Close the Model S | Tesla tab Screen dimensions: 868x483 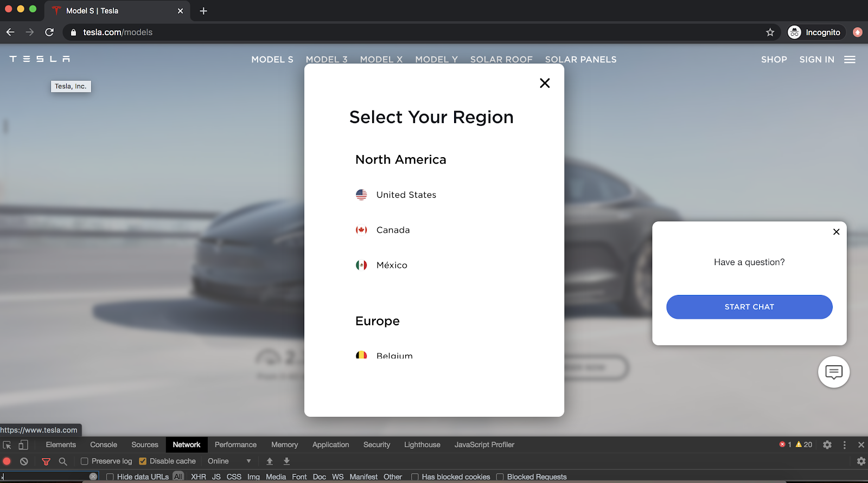pyautogui.click(x=180, y=11)
